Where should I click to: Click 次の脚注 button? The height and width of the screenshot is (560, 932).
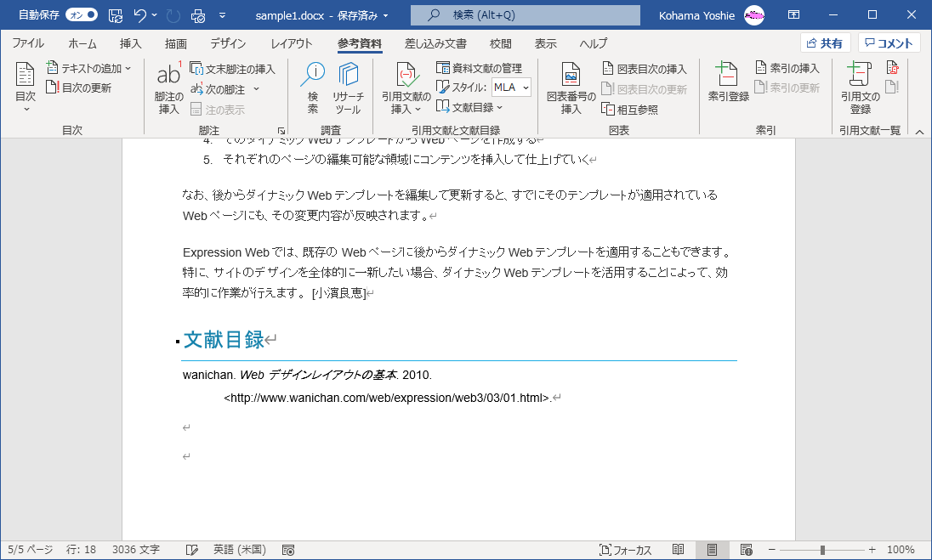coord(218,89)
